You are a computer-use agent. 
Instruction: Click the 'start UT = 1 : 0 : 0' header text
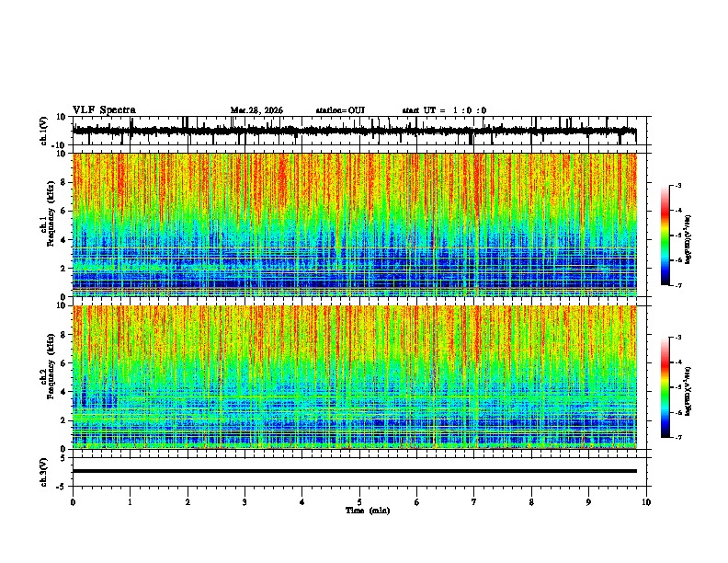tap(444, 110)
